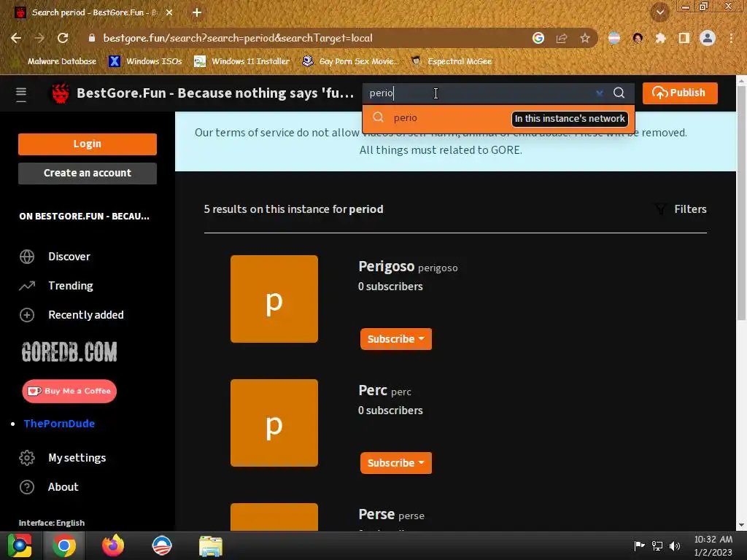Click the Google icon in address bar
This screenshot has width=747, height=560.
(x=538, y=38)
